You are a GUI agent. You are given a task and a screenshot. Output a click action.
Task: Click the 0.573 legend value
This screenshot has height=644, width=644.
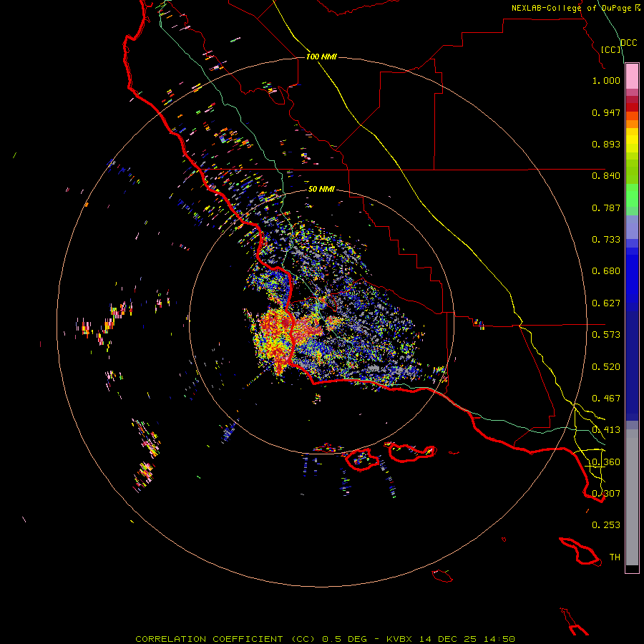pyautogui.click(x=606, y=335)
